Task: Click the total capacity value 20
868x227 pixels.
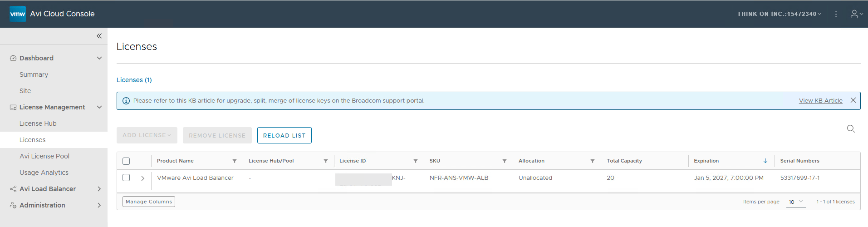Action: pyautogui.click(x=610, y=178)
